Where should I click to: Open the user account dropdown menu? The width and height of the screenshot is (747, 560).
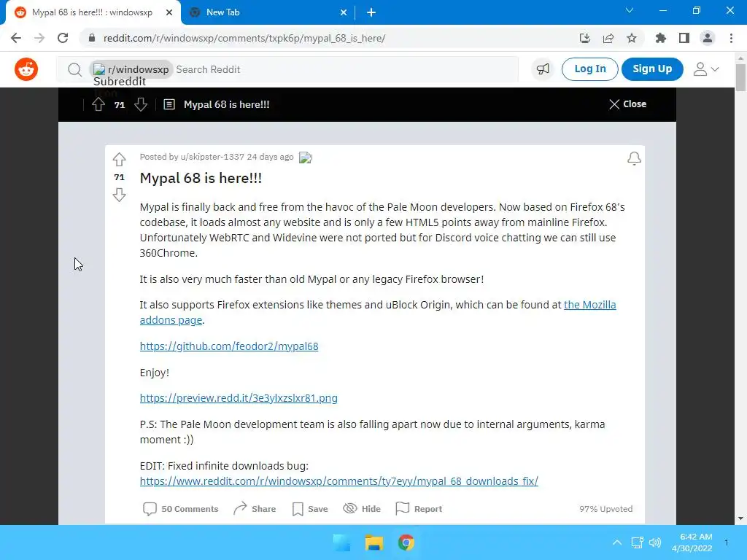pyautogui.click(x=706, y=69)
